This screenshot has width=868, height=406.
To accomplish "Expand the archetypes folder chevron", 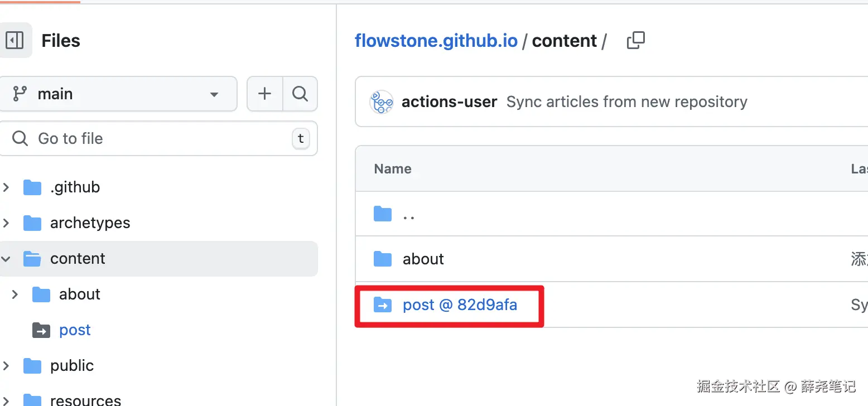I will [6, 223].
